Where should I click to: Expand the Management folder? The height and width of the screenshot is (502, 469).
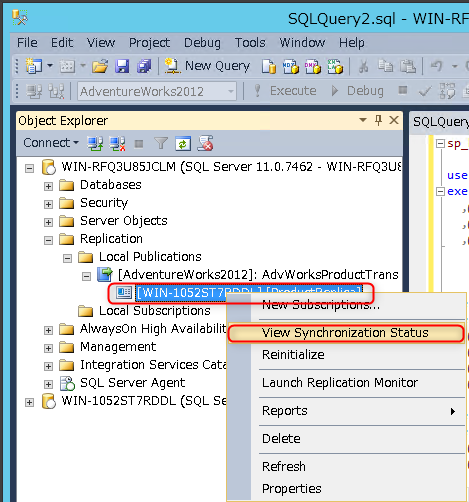(48, 348)
